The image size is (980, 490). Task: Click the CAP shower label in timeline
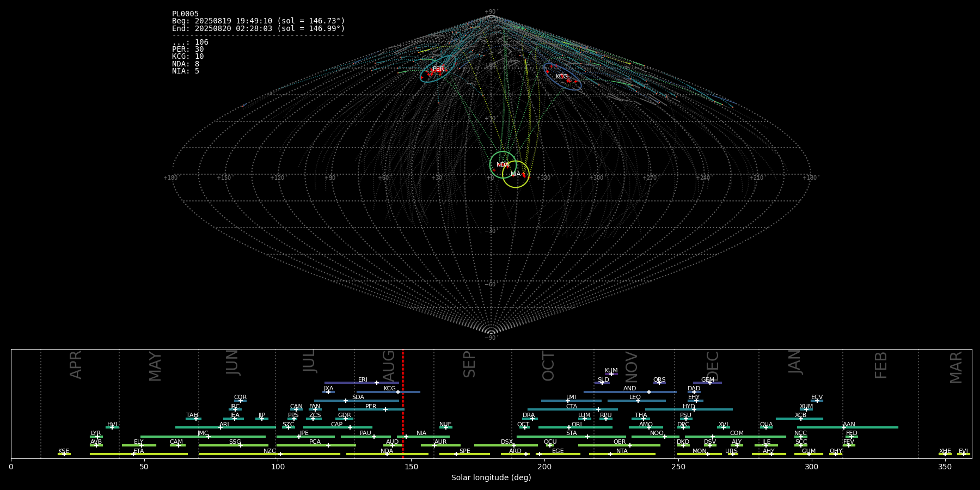pos(337,425)
